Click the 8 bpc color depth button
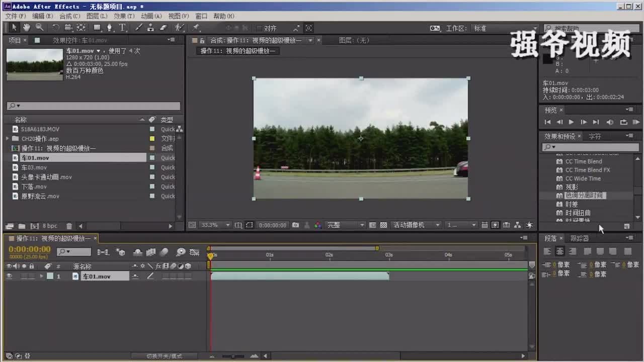This screenshot has width=644, height=362. tap(50, 226)
